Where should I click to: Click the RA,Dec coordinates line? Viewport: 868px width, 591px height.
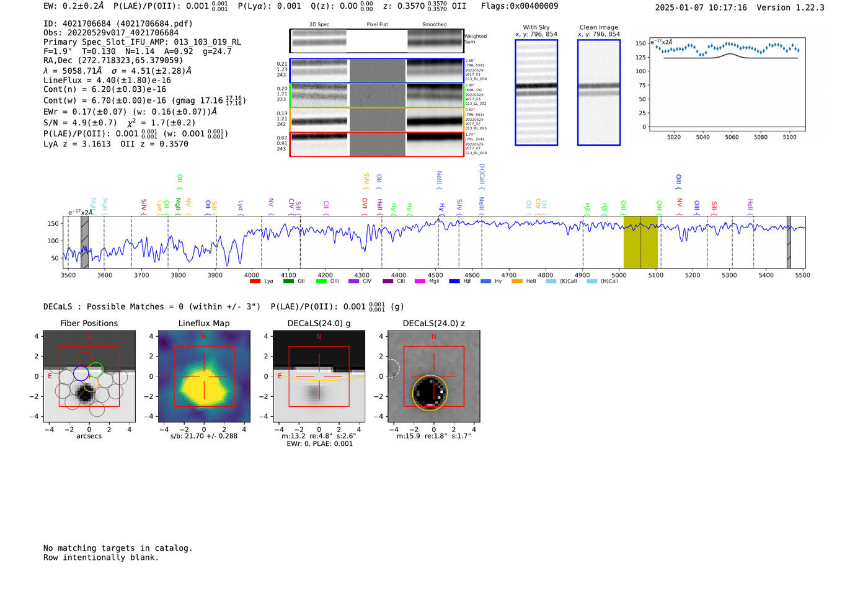[113, 61]
